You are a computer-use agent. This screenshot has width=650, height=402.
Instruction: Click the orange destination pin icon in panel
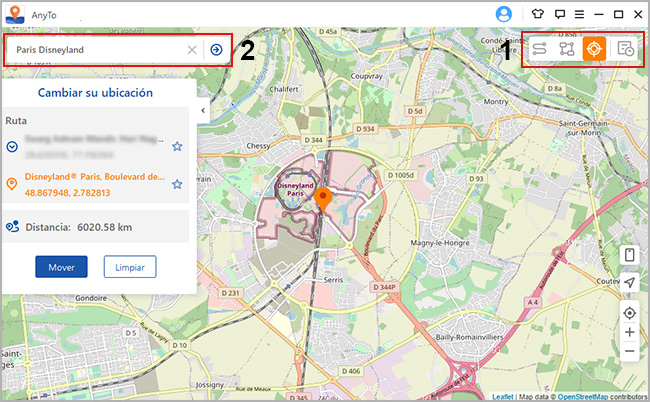coord(12,184)
